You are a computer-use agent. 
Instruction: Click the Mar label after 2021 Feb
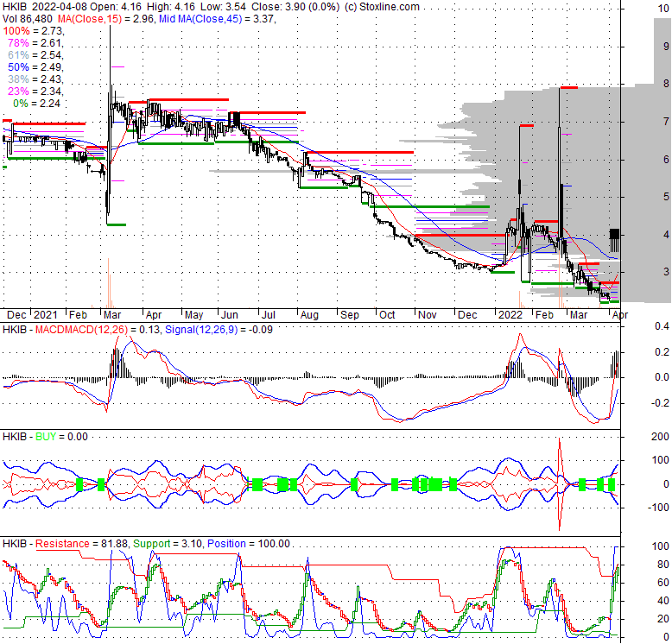click(112, 315)
